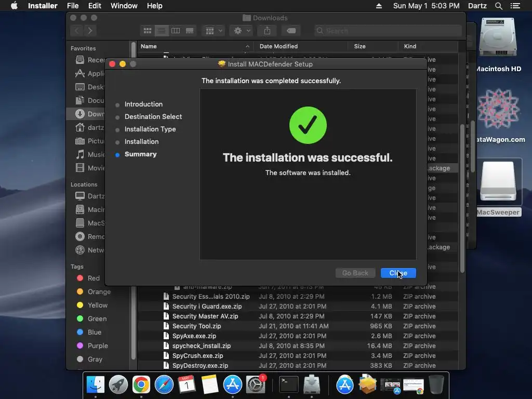Sort files by Kind column
This screenshot has width=532, height=399.
[x=428, y=46]
